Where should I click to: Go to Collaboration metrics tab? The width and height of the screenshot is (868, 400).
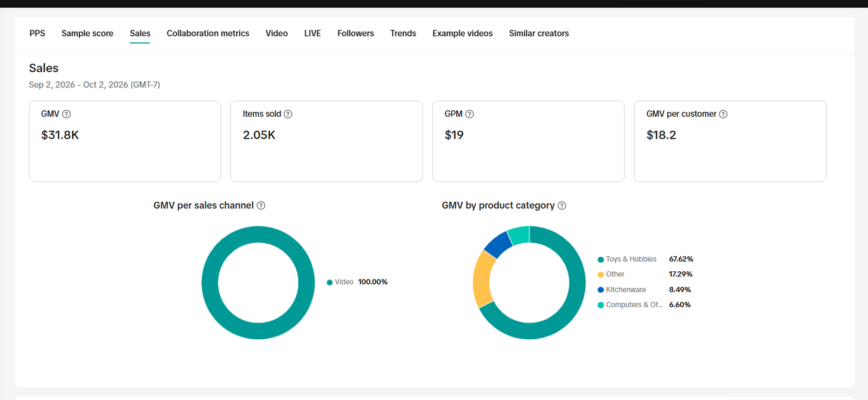coord(208,33)
